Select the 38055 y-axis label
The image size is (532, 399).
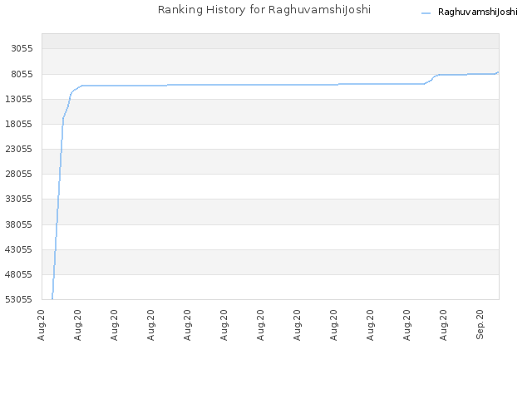pos(19,224)
